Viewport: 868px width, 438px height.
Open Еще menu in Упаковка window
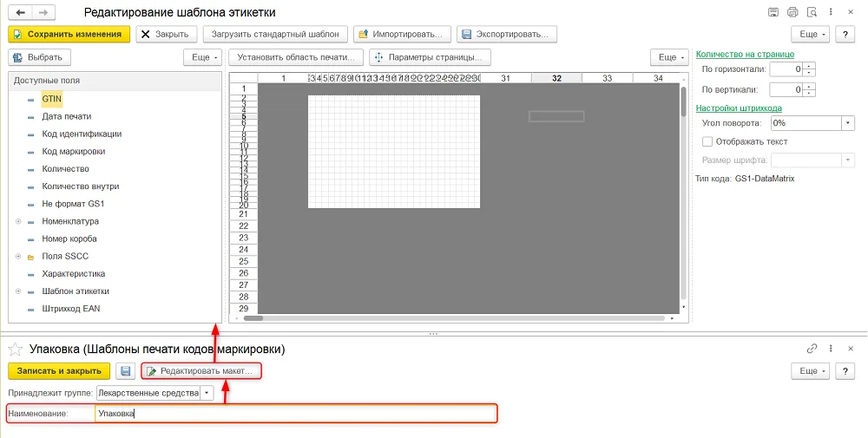pyautogui.click(x=811, y=371)
